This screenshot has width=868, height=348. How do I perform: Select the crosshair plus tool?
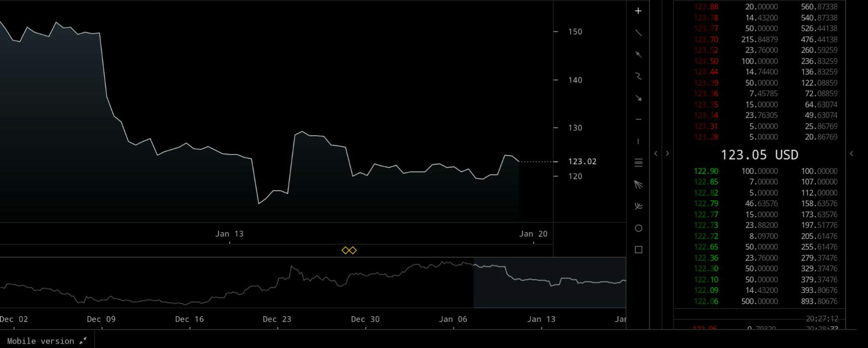(638, 11)
